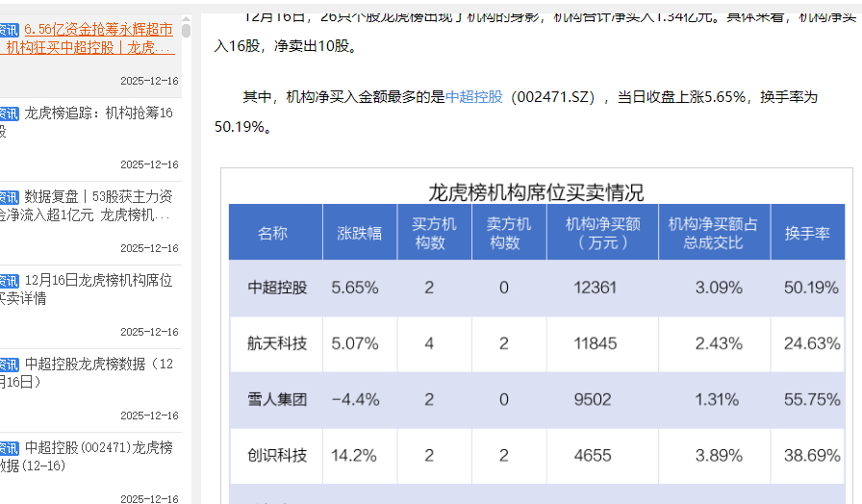This screenshot has width=862, height=504.
Task: Click the date under 龙虎榜追踪 news item
Action: [149, 164]
